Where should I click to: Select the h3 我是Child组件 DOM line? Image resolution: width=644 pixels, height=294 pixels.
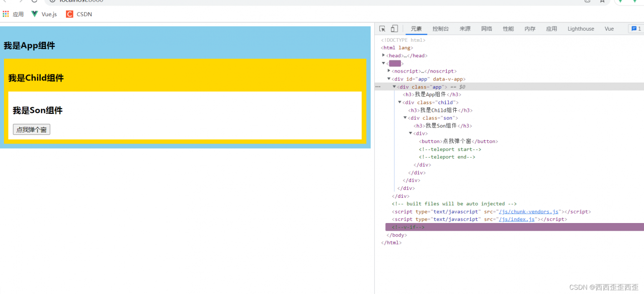point(440,110)
